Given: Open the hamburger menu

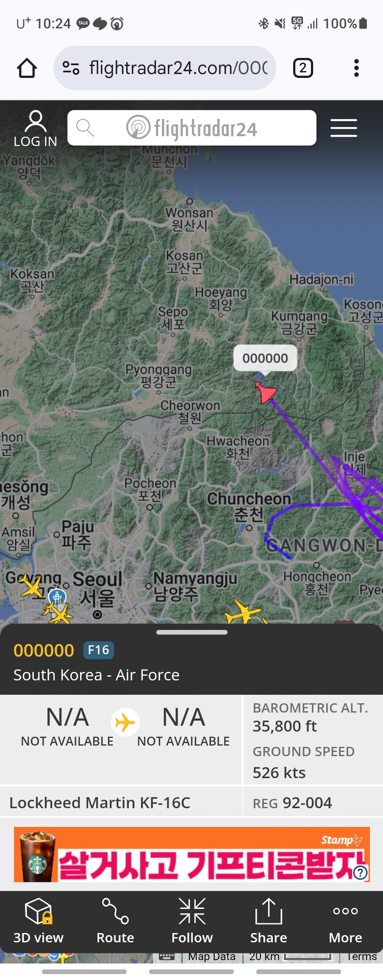Looking at the screenshot, I should (x=344, y=128).
